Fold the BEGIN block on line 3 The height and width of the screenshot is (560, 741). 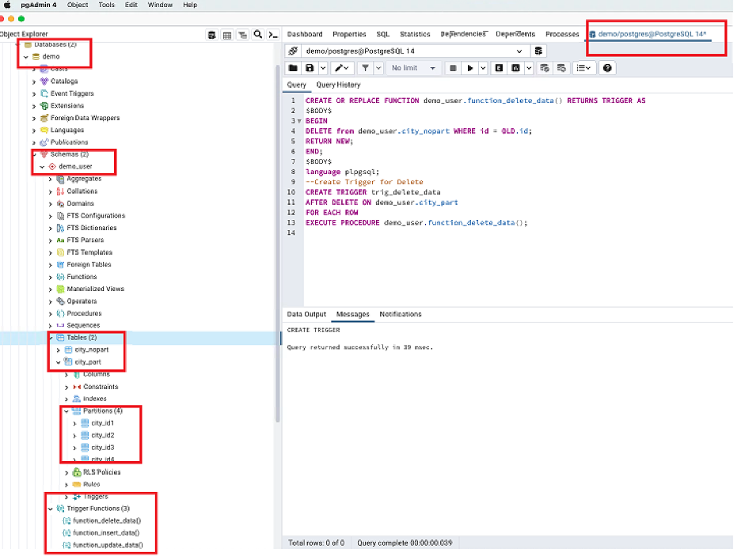tap(299, 121)
